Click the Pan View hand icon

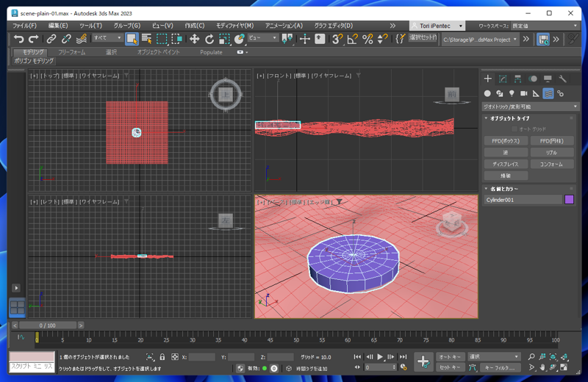(542, 367)
